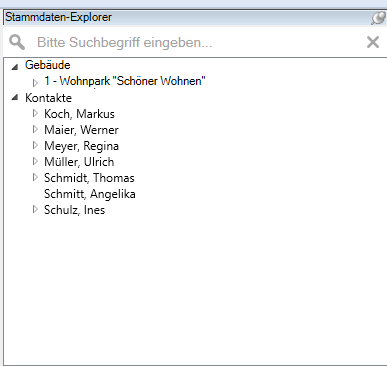This screenshot has width=387, height=366.
Task: Collapse the Kontakte tree node
Action: [15, 97]
